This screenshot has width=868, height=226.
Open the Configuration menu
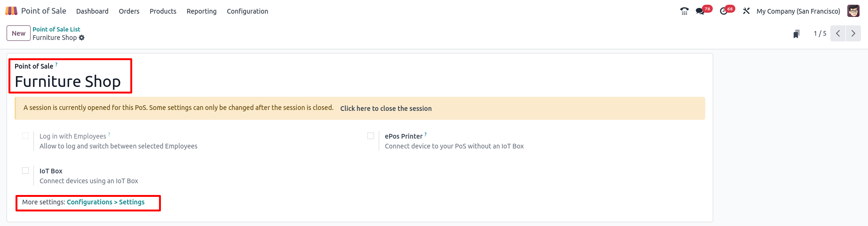tap(247, 11)
